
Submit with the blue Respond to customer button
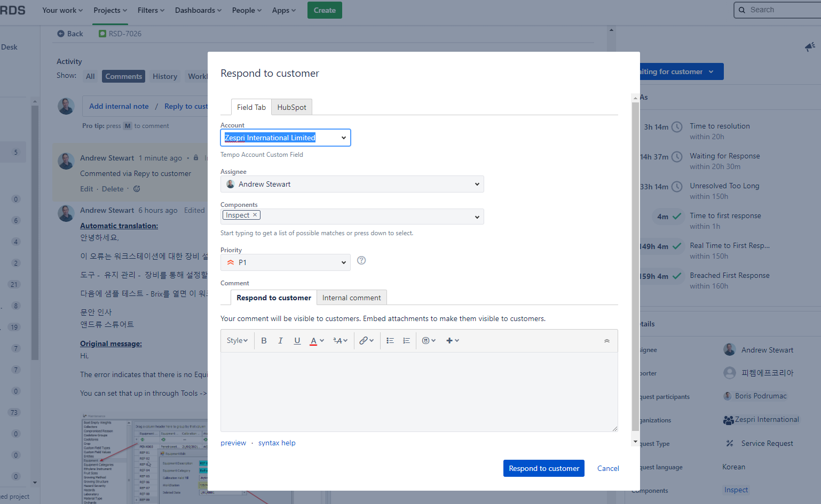(544, 468)
